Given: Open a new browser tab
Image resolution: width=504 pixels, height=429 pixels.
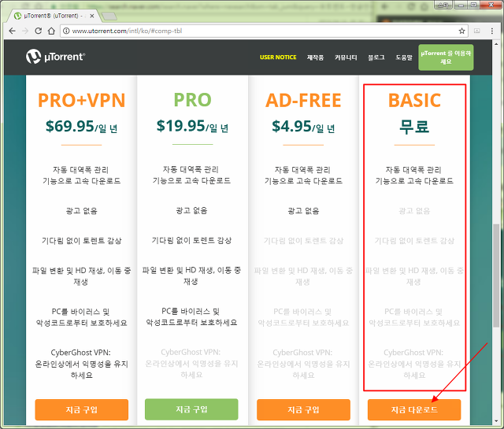Looking at the screenshot, I should click(109, 16).
